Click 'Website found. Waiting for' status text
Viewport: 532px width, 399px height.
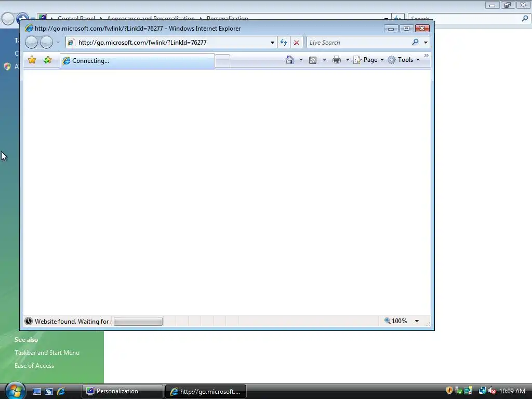click(x=73, y=321)
